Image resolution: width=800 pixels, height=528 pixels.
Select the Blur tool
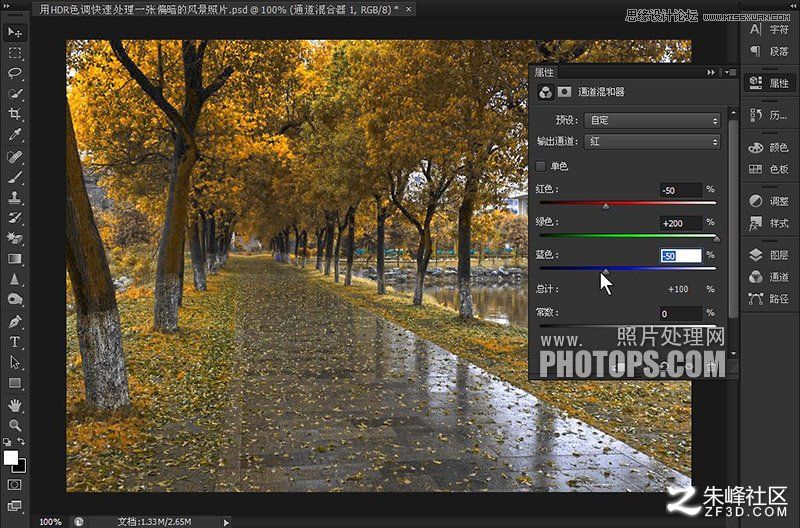(15, 279)
